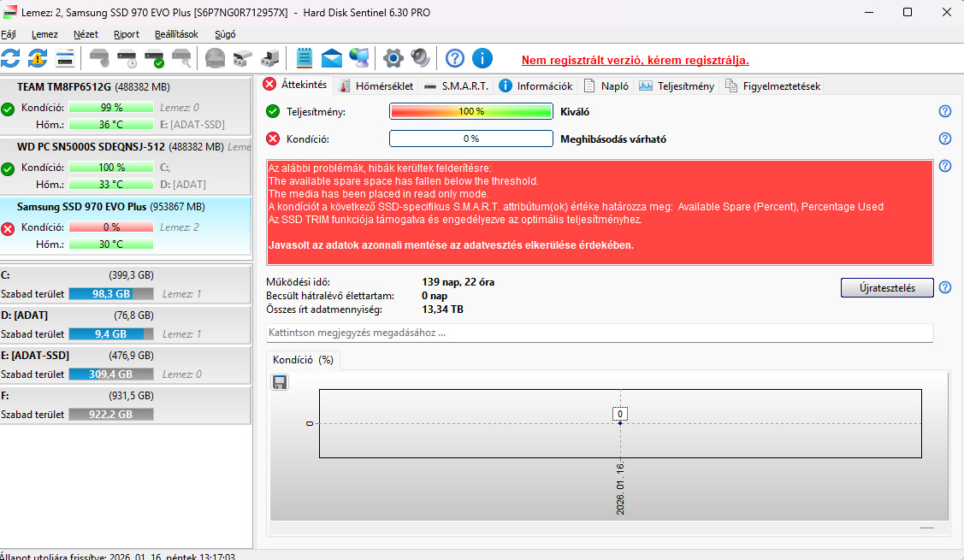Open the Súgó menu
Viewport: 964px width, 560px height.
[x=225, y=34]
